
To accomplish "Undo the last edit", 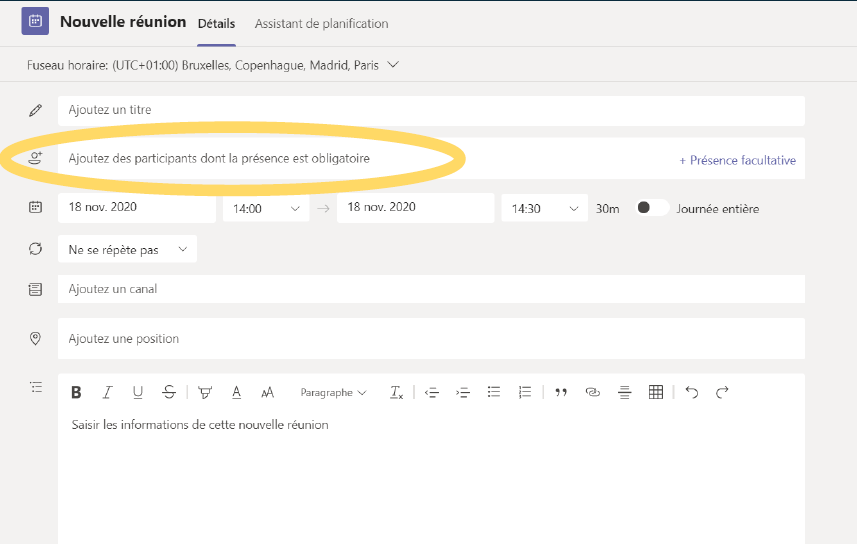I will pyautogui.click(x=691, y=392).
